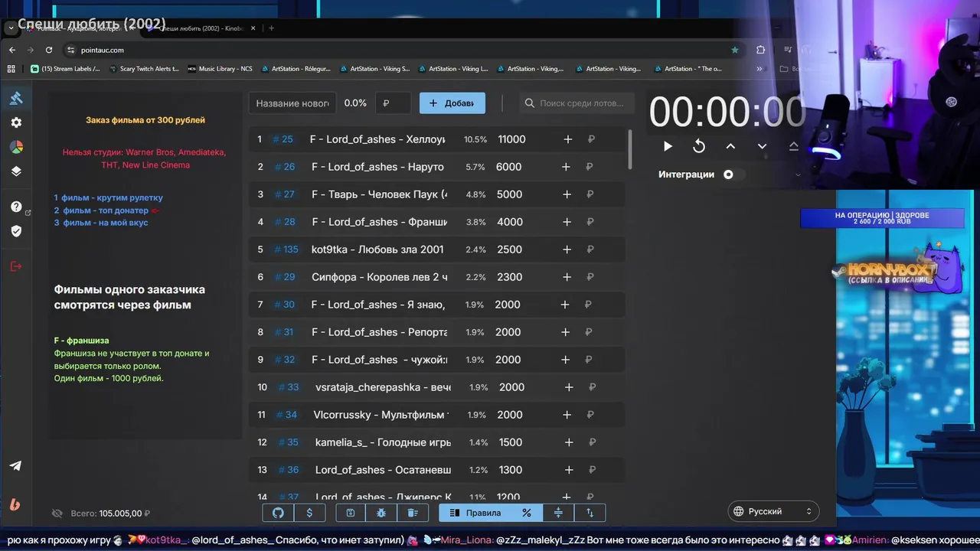This screenshot has width=980, height=551.
Task: Expand the Интеграции section chevron
Action: (x=798, y=174)
